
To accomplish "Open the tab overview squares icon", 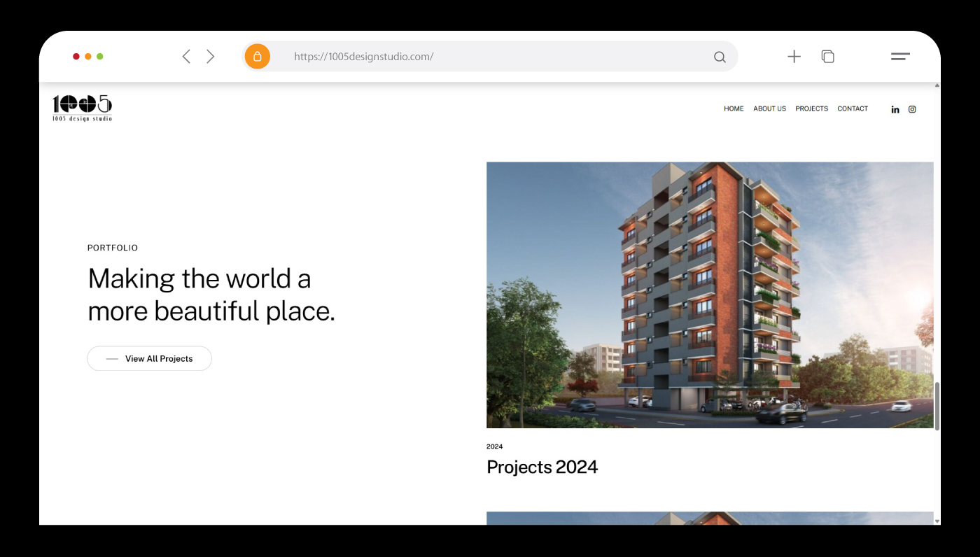I will click(827, 57).
